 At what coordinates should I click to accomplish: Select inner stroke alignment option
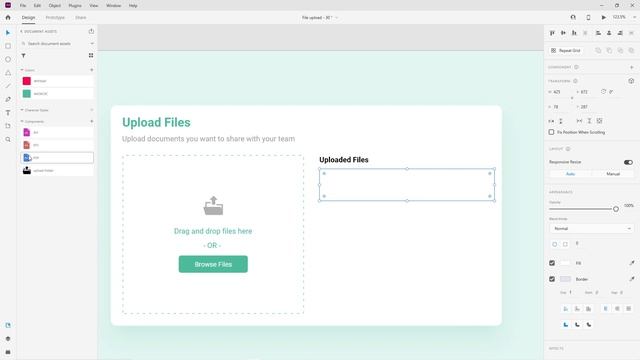point(566,309)
